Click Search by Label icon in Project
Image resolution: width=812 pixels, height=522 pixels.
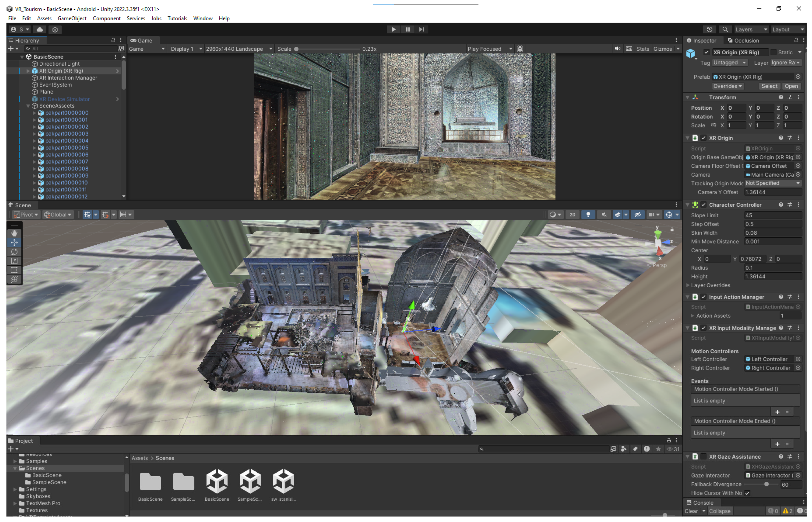[635, 449]
